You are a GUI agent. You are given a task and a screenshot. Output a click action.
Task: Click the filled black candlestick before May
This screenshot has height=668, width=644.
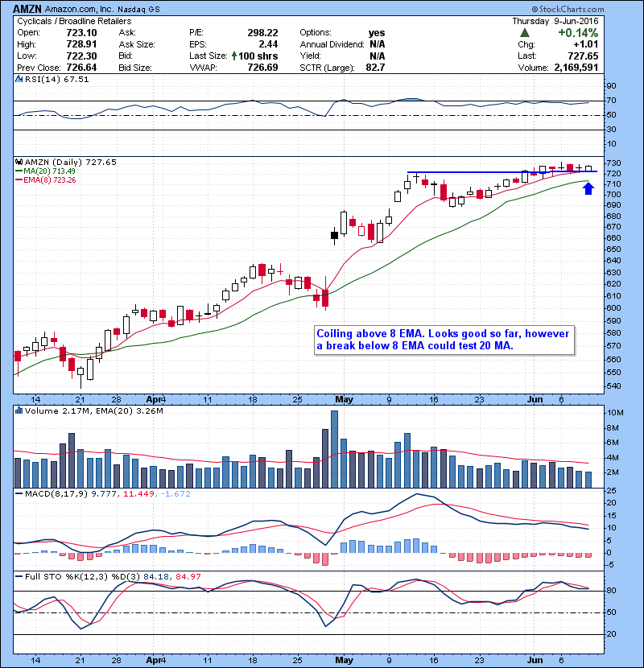[334, 235]
